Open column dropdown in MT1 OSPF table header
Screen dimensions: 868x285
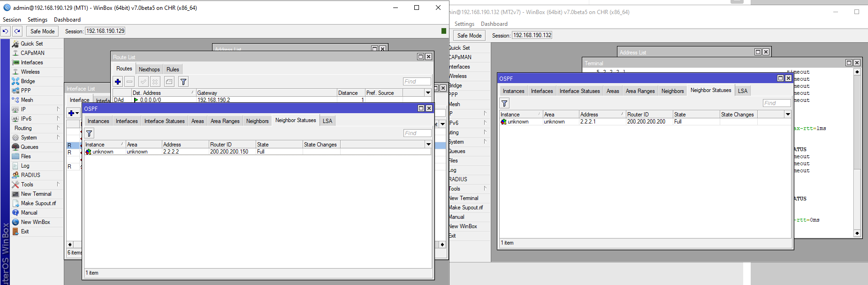tap(428, 145)
